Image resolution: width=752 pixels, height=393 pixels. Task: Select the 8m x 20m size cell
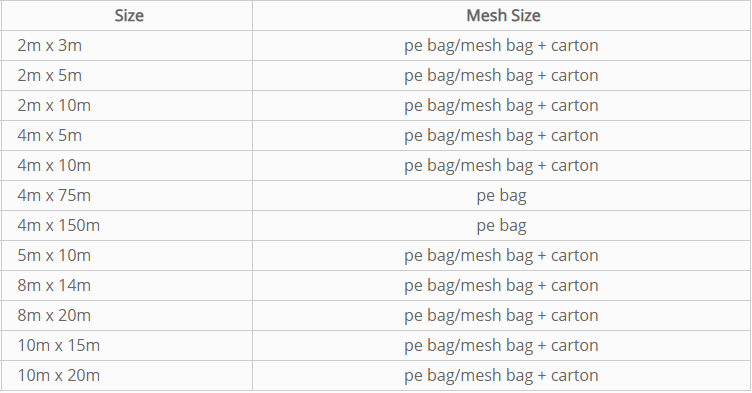pos(127,316)
